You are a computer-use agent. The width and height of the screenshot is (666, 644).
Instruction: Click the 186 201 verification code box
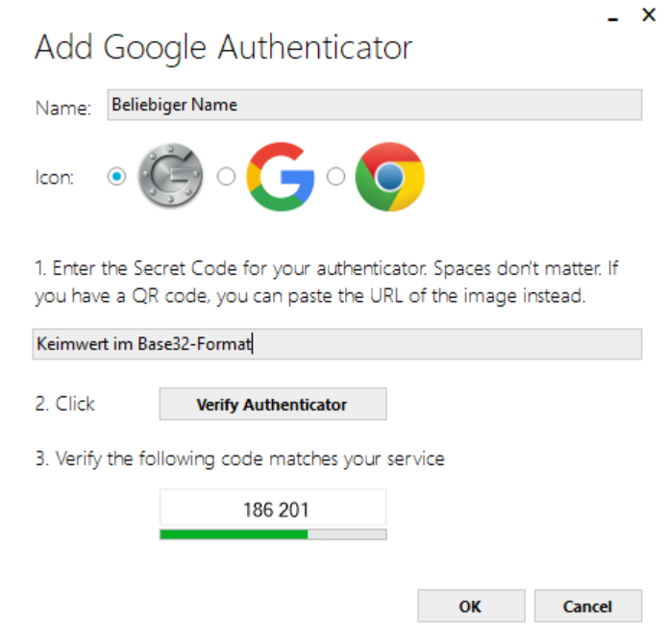click(273, 508)
